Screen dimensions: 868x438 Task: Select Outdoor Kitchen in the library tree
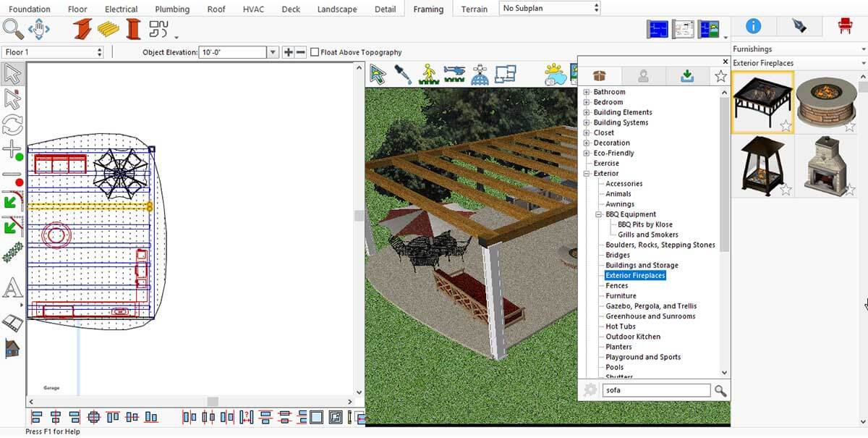[633, 337]
